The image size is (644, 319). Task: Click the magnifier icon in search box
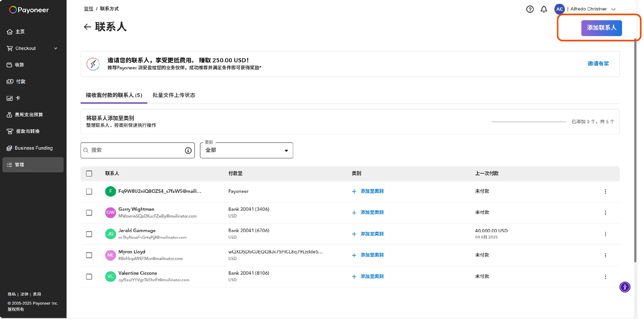[x=86, y=151]
